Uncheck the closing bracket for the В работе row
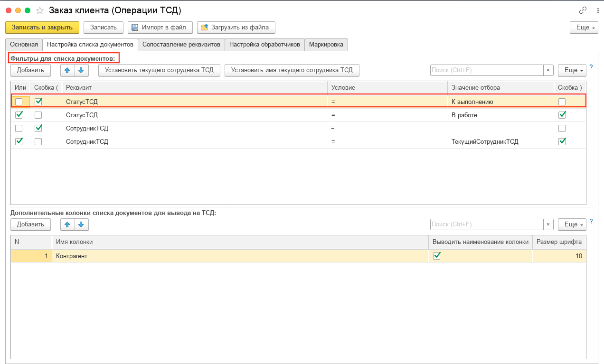This screenshot has width=604, height=364. pos(562,115)
